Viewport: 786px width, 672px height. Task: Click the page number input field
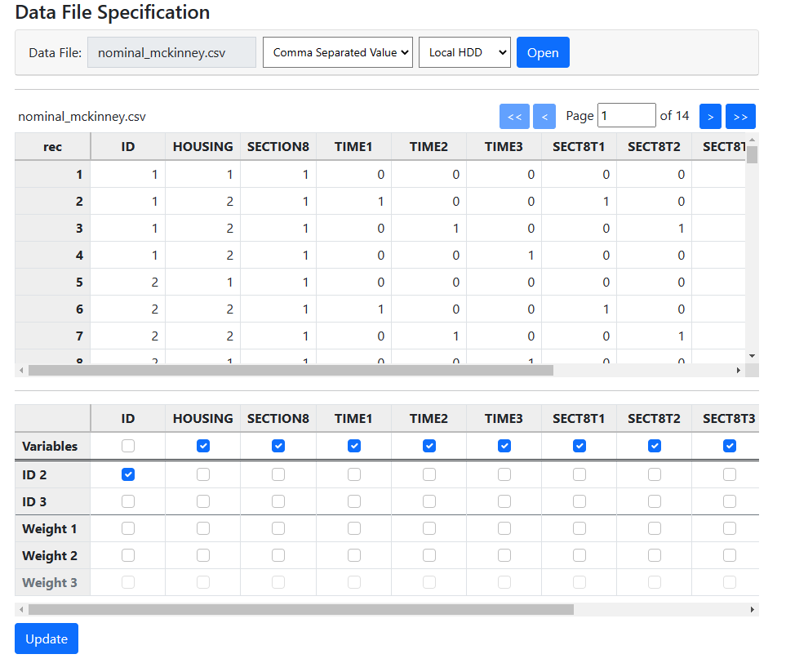pos(626,116)
